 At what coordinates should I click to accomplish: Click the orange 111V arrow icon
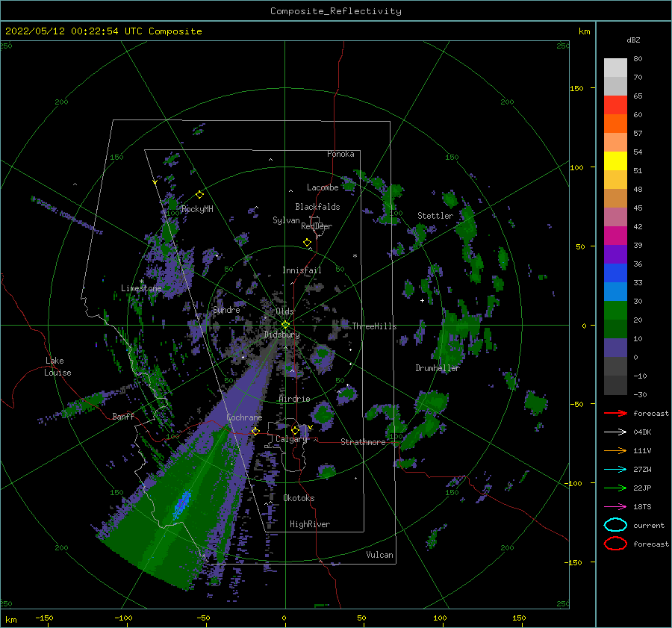click(x=615, y=450)
